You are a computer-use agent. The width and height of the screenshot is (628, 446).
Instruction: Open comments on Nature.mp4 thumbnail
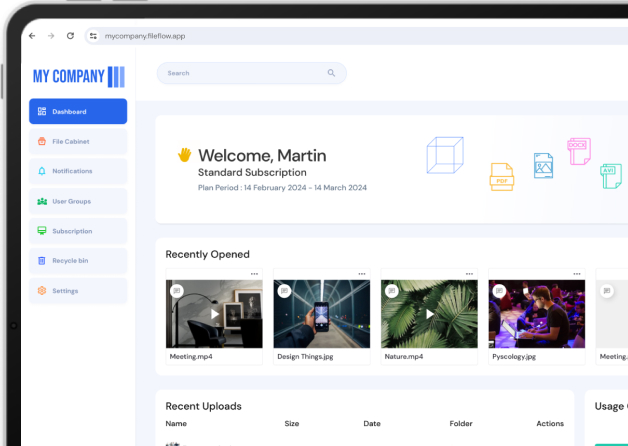[392, 291]
